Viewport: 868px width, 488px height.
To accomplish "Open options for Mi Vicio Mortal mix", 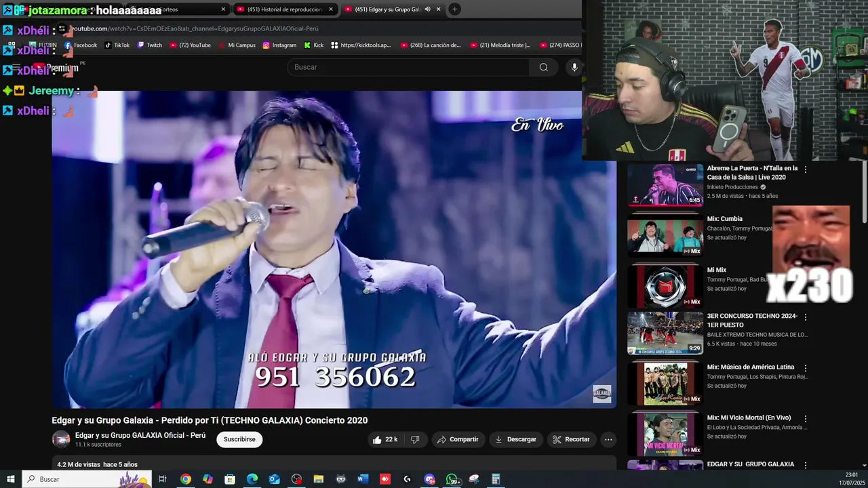I will [806, 419].
